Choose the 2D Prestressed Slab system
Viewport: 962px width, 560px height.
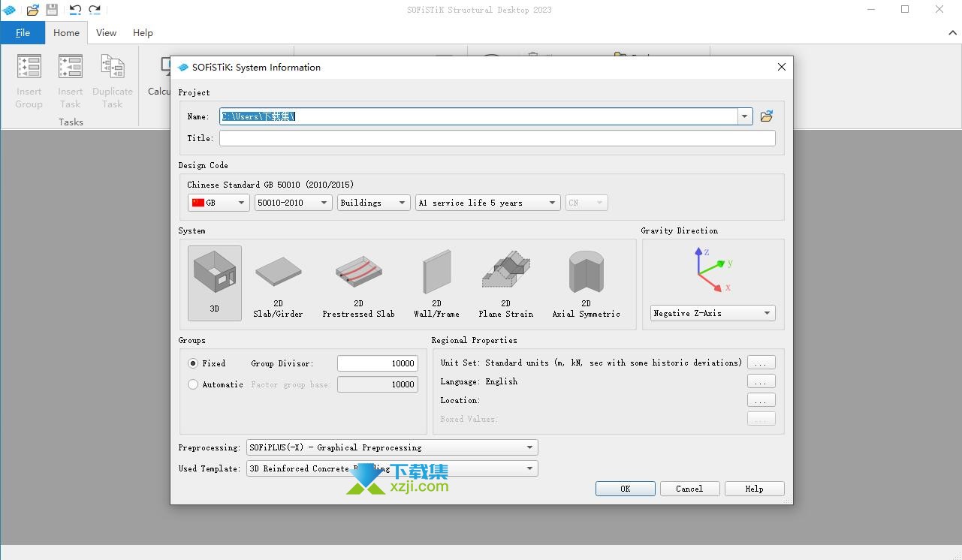point(358,283)
